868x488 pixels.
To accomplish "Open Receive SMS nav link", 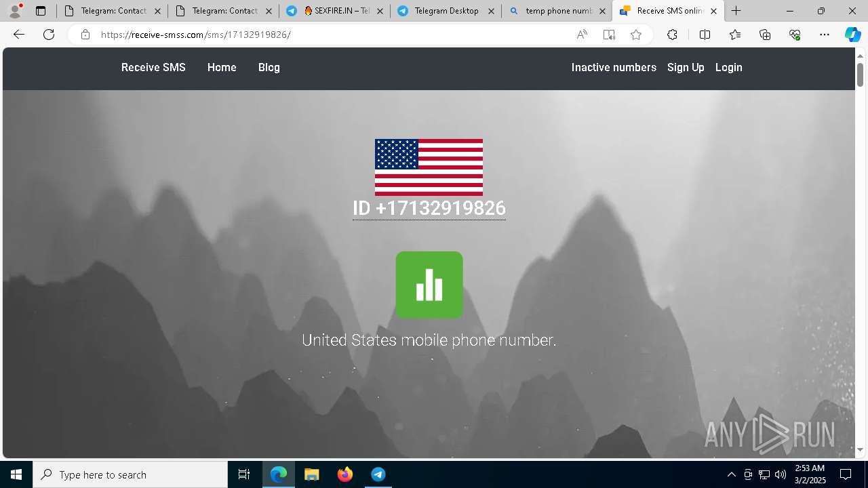I will click(153, 67).
